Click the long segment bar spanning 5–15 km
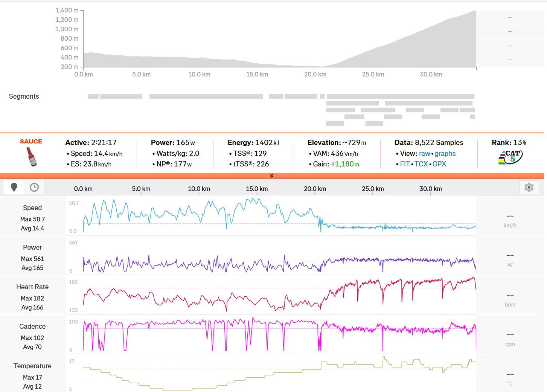 (x=206, y=96)
